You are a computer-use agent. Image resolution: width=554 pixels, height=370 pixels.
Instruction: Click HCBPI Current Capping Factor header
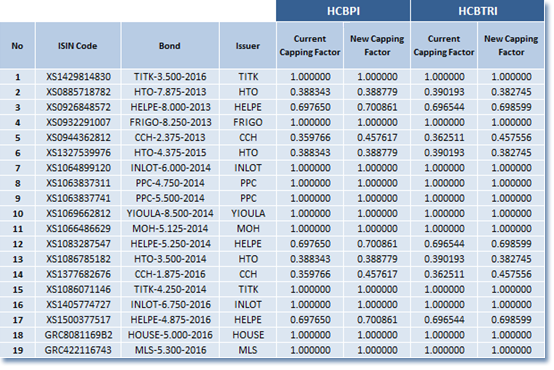point(310,46)
